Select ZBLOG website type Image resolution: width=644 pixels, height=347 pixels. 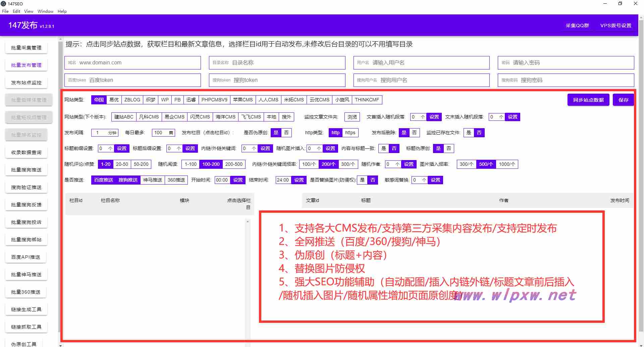click(x=132, y=100)
